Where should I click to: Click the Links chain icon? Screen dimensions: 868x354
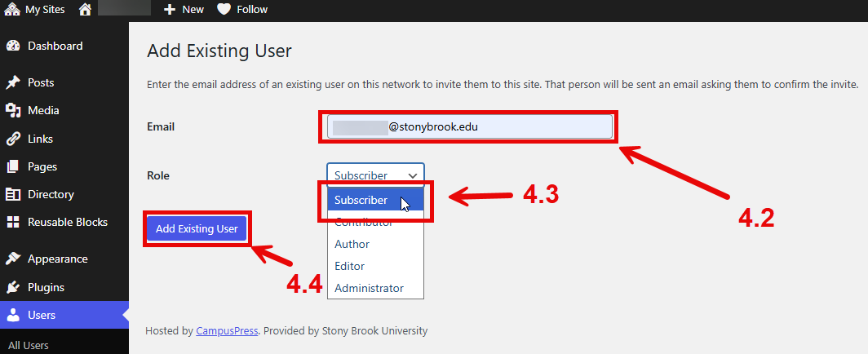click(13, 139)
